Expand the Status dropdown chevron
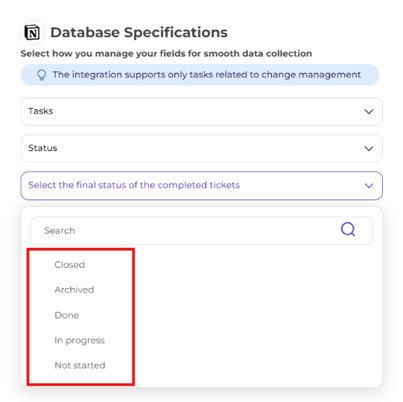Screen dimensions: 403x402 [369, 148]
